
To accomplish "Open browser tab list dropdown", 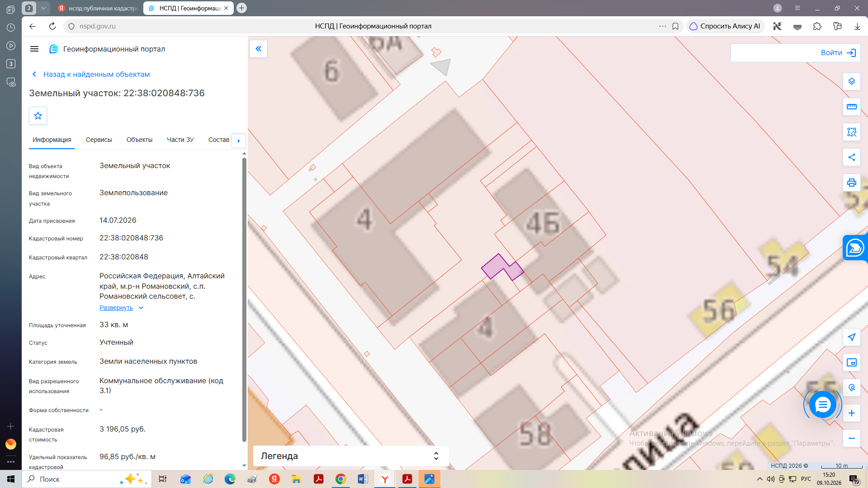I will [x=43, y=8].
